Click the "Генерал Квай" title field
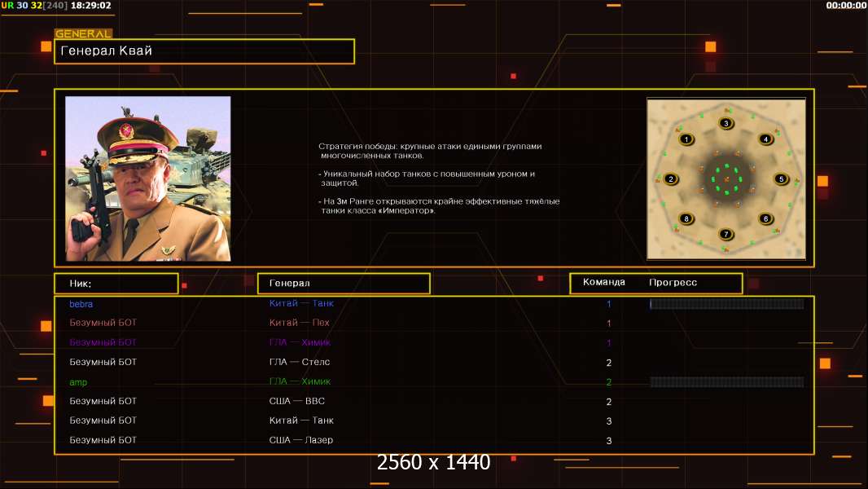The width and height of the screenshot is (868, 489). point(204,51)
